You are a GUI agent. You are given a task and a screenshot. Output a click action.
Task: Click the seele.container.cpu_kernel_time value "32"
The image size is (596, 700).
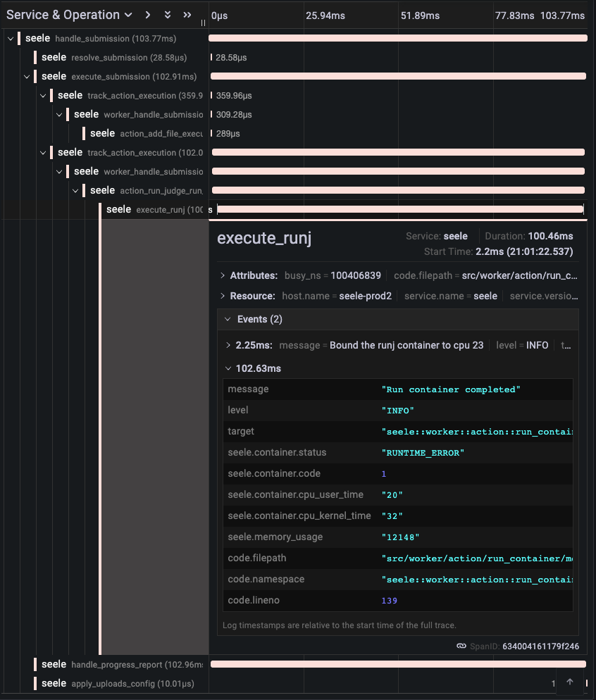point(392,516)
